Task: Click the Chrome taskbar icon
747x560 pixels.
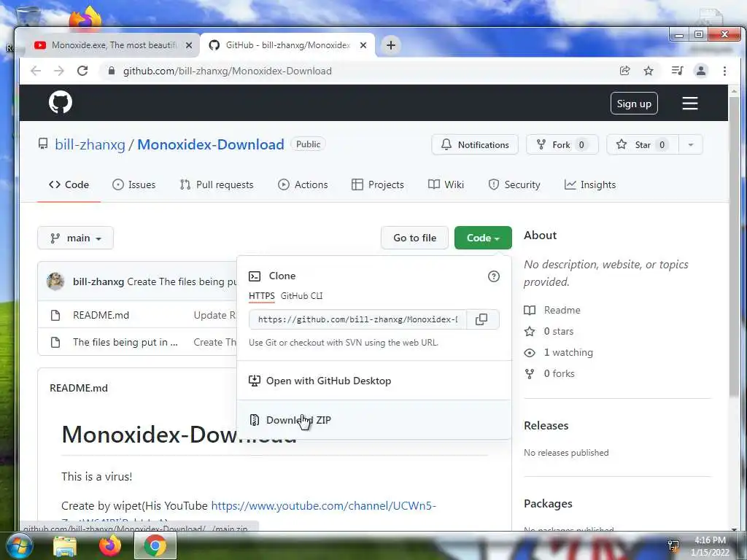Action: point(155,545)
